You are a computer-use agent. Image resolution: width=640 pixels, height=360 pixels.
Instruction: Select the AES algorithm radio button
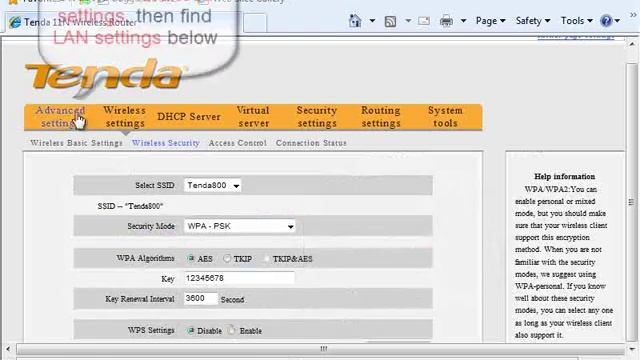pyautogui.click(x=191, y=258)
